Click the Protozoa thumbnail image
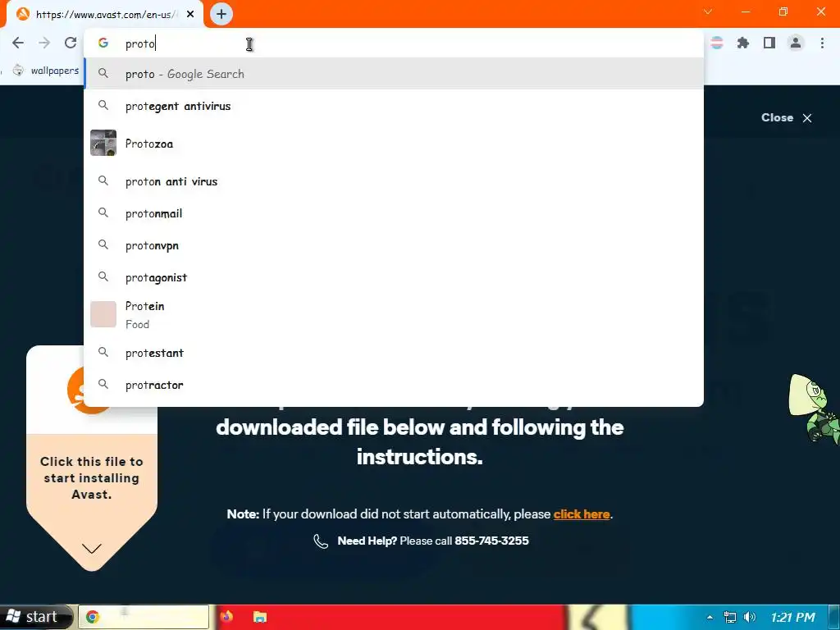This screenshot has width=840, height=630. [x=103, y=143]
